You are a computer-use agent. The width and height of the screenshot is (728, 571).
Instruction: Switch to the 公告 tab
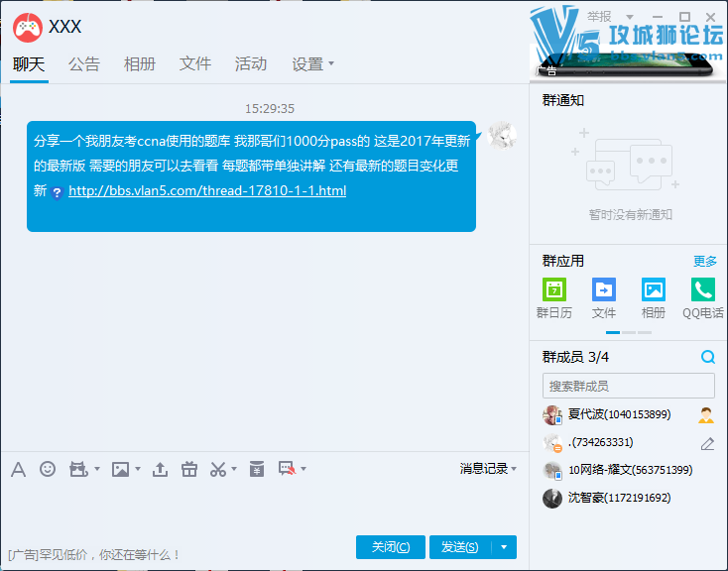84,64
